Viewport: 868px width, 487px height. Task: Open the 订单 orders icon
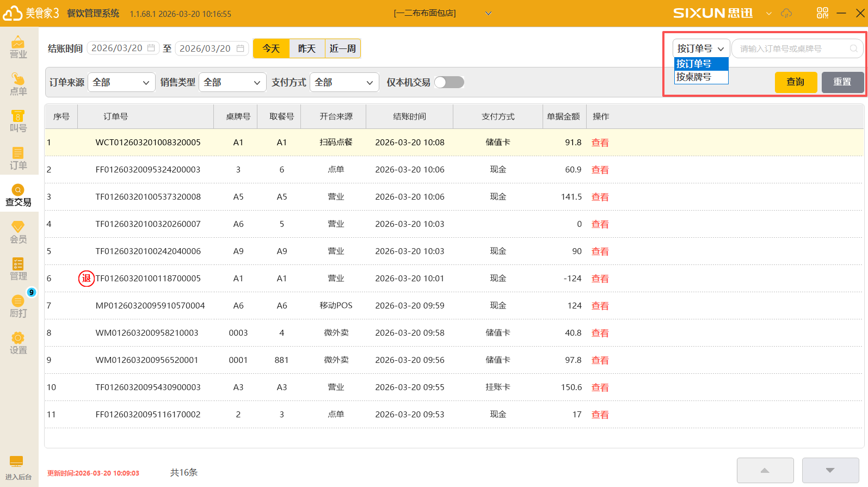(19, 158)
